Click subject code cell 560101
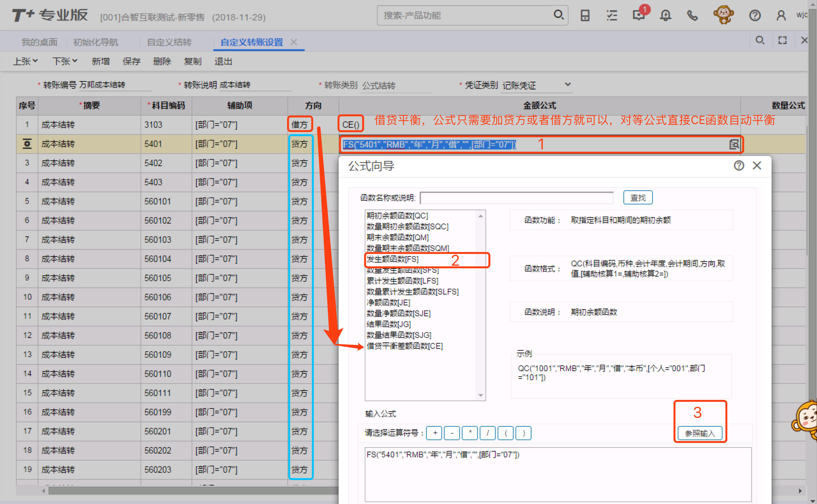The image size is (817, 504). 166,201
